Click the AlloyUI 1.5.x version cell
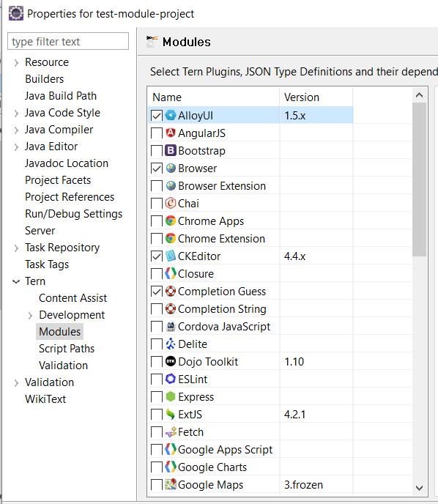 click(x=316, y=116)
